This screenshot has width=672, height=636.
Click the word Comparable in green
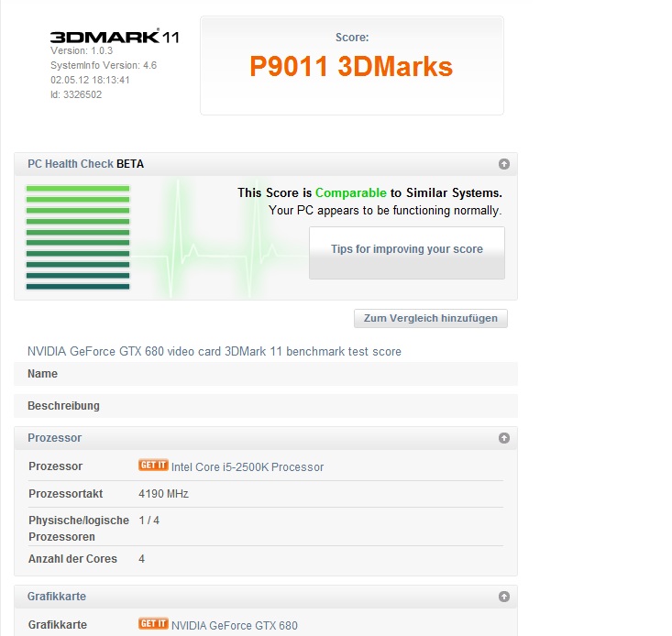tap(350, 192)
